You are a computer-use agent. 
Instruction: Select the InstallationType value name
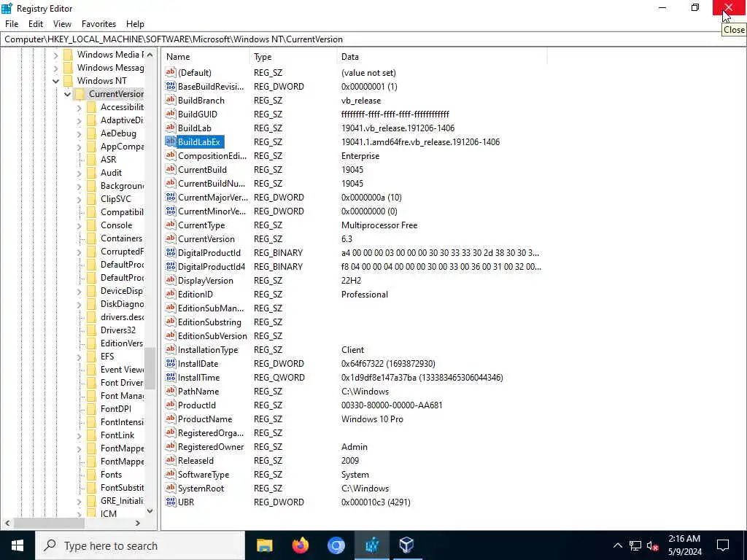208,349
